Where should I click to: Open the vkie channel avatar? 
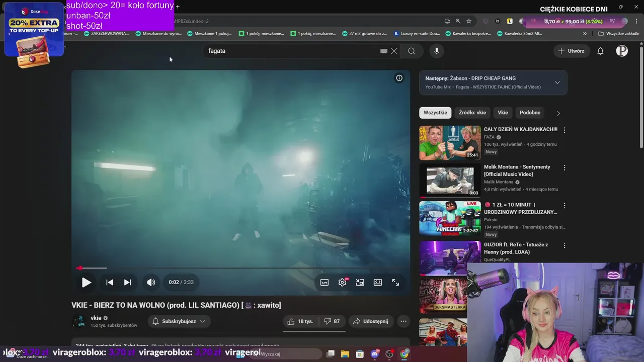coord(79,321)
